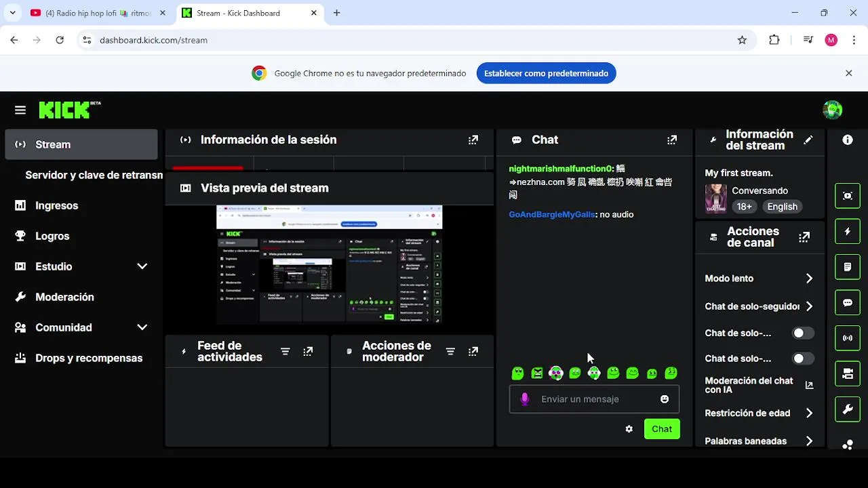868x488 pixels.
Task: Pop out the Feed de actividades panel
Action: pos(308,351)
